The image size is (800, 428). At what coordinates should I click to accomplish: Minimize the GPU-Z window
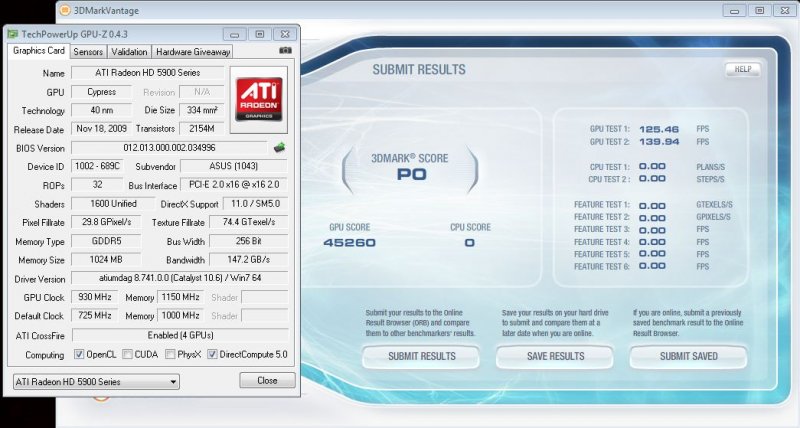click(234, 34)
